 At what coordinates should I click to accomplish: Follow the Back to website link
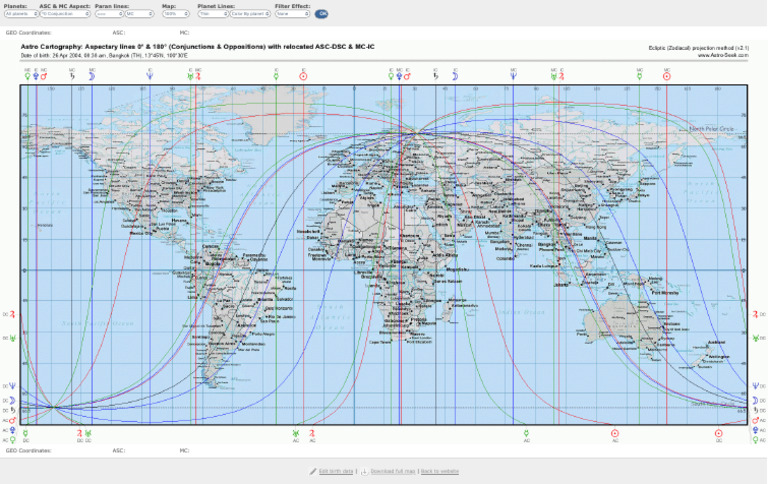pos(440,470)
